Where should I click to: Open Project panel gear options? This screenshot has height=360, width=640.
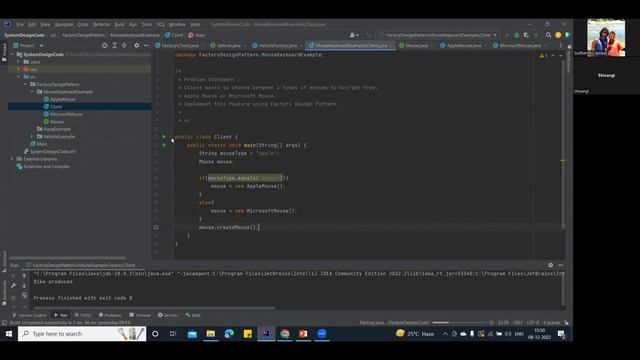136,45
